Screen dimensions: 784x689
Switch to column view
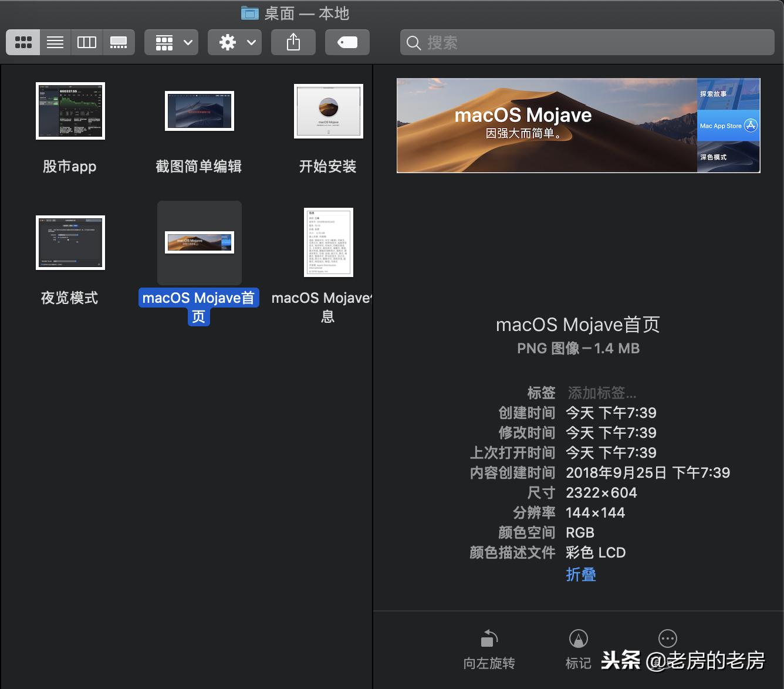86,42
